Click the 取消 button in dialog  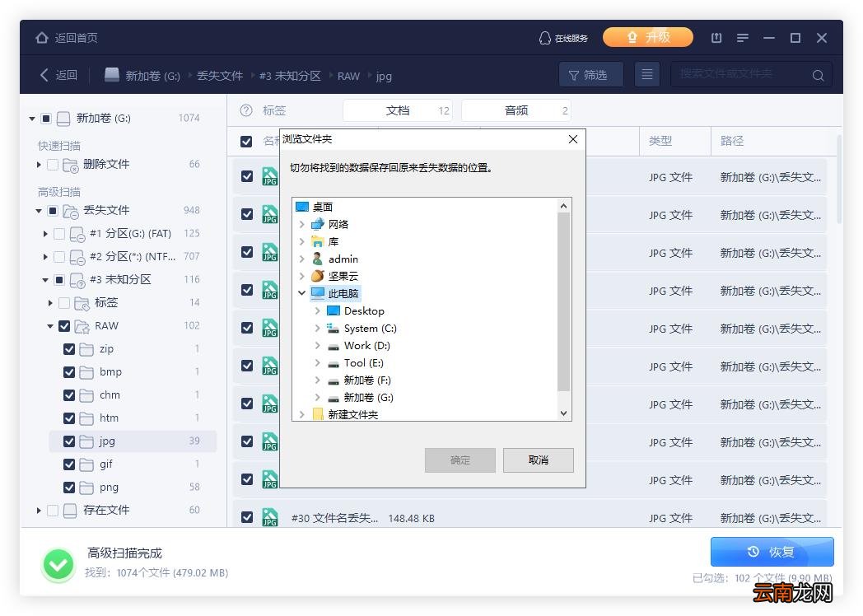click(539, 460)
